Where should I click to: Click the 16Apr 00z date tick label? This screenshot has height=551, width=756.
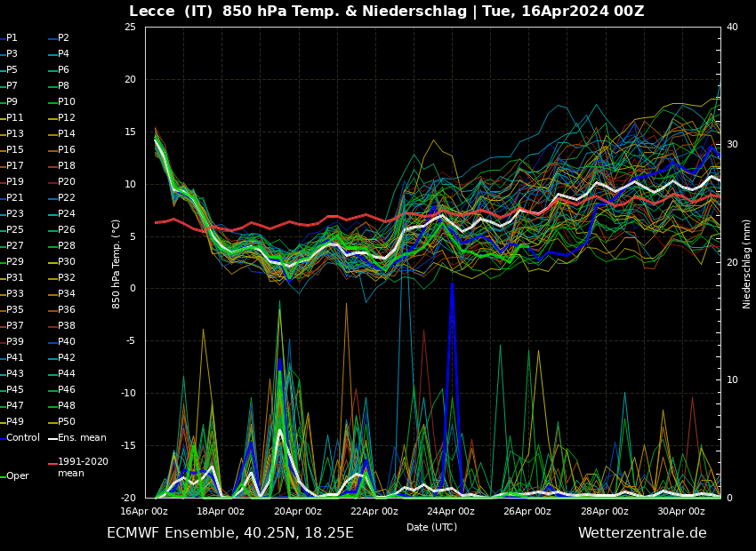click(x=144, y=511)
